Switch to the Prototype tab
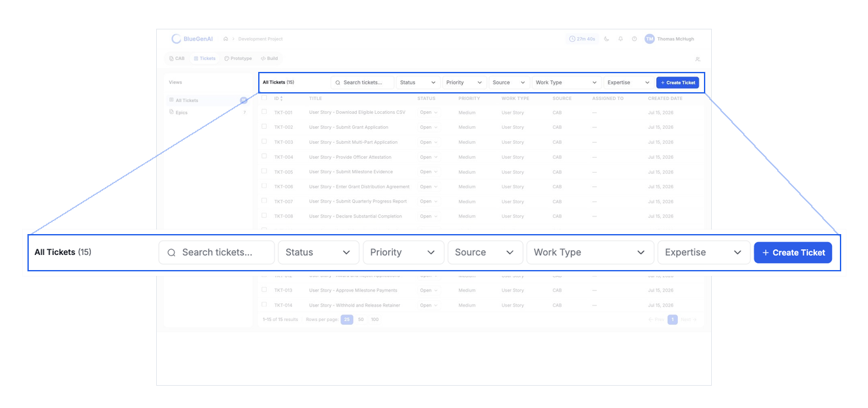 (238, 59)
